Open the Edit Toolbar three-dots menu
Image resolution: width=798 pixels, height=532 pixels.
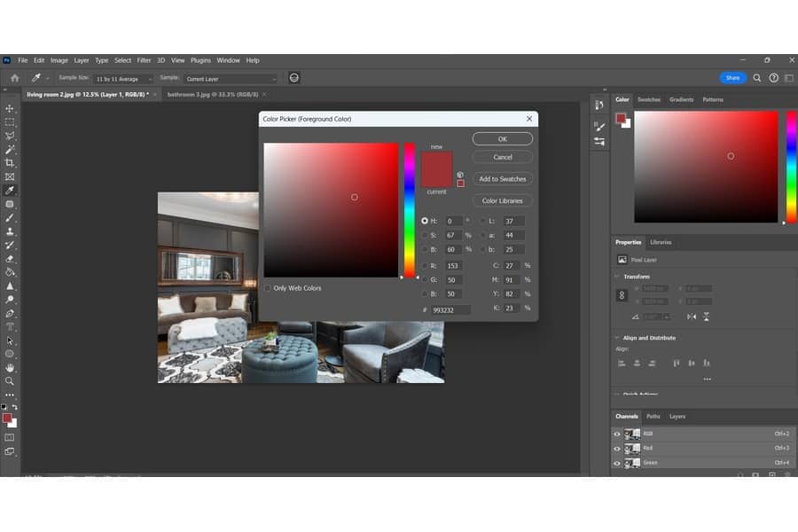tap(10, 395)
